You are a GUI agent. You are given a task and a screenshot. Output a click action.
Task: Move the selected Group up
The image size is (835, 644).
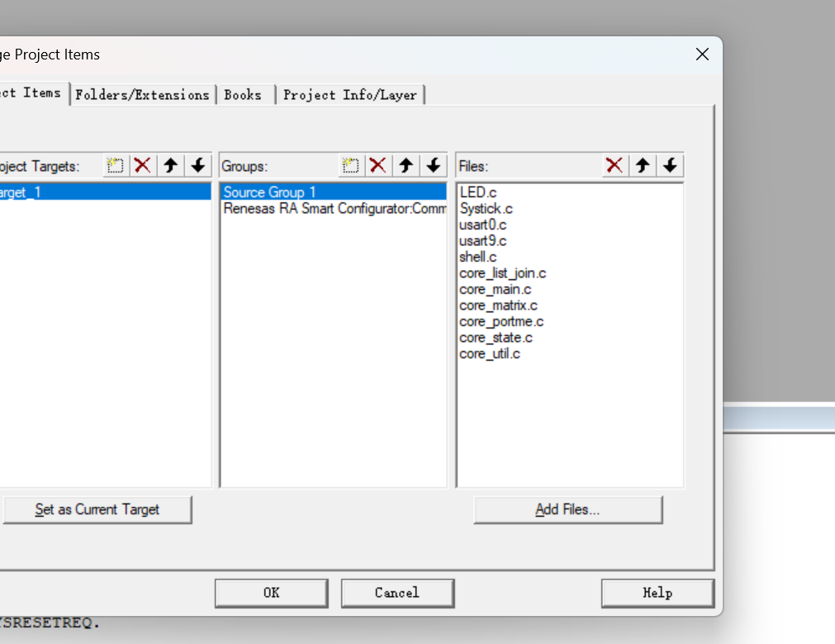[x=406, y=165]
